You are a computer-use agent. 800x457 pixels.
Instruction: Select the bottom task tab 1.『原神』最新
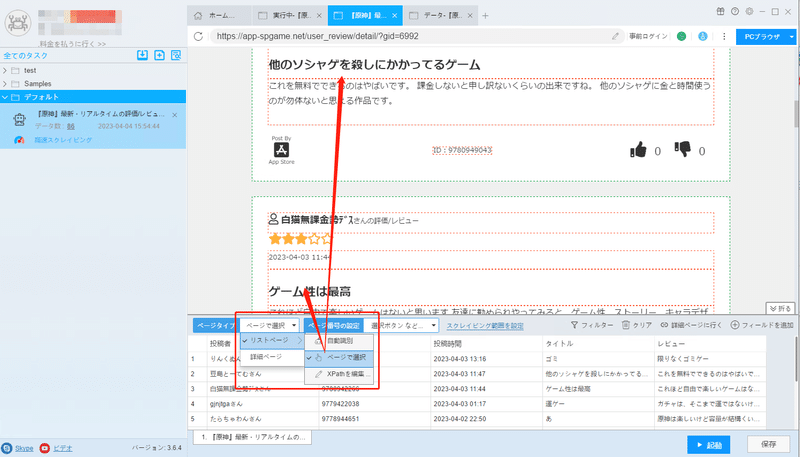coord(253,437)
